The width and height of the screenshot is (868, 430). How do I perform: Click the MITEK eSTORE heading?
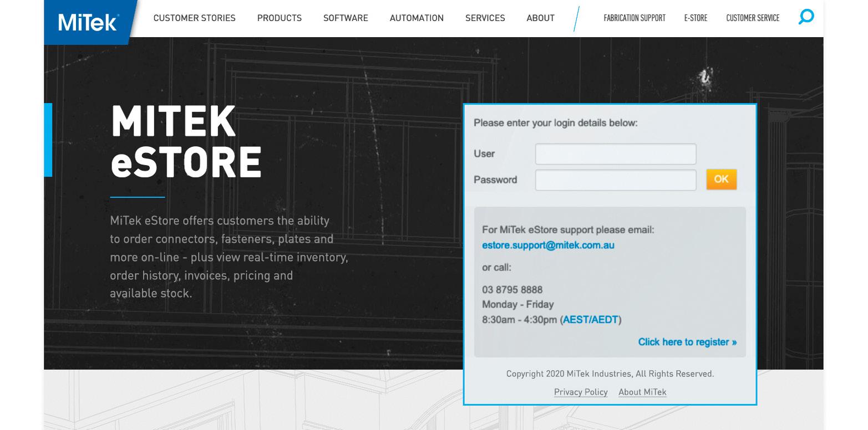186,141
